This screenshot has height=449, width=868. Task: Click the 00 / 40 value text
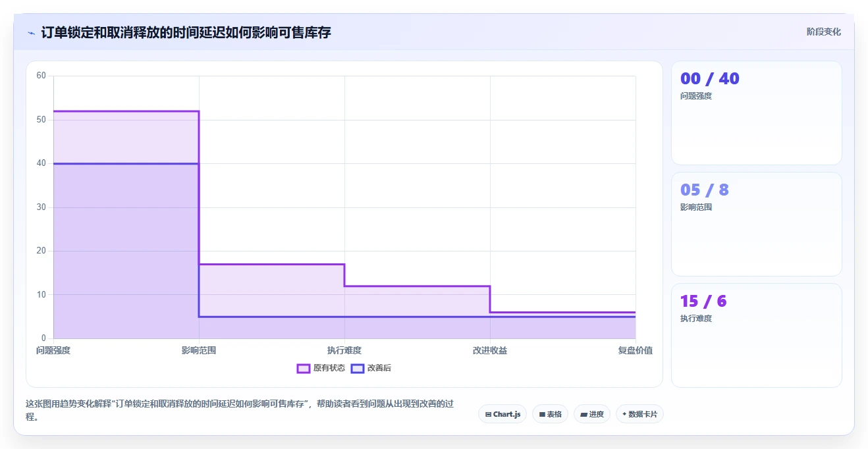click(710, 78)
